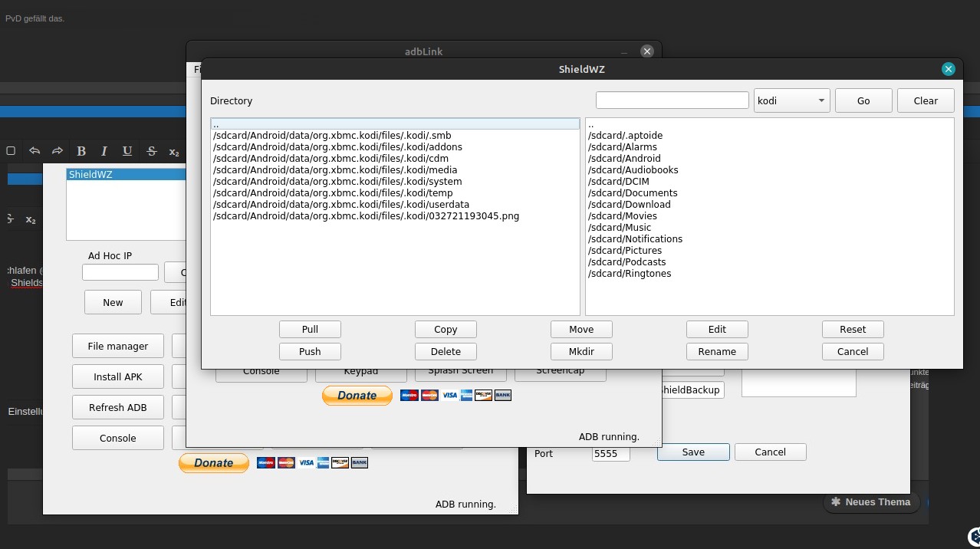Select ShieldWZ device in rear adbLink list
The image size is (980, 549).
[x=127, y=175]
